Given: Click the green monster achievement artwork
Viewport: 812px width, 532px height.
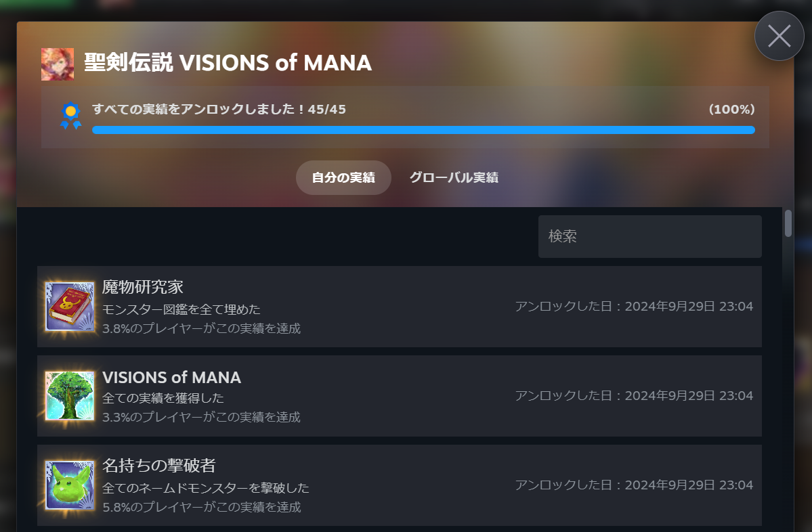Looking at the screenshot, I should pos(68,485).
